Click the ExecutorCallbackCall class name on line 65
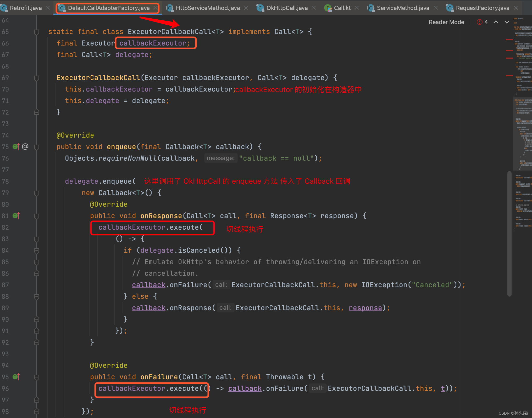 (x=169, y=32)
